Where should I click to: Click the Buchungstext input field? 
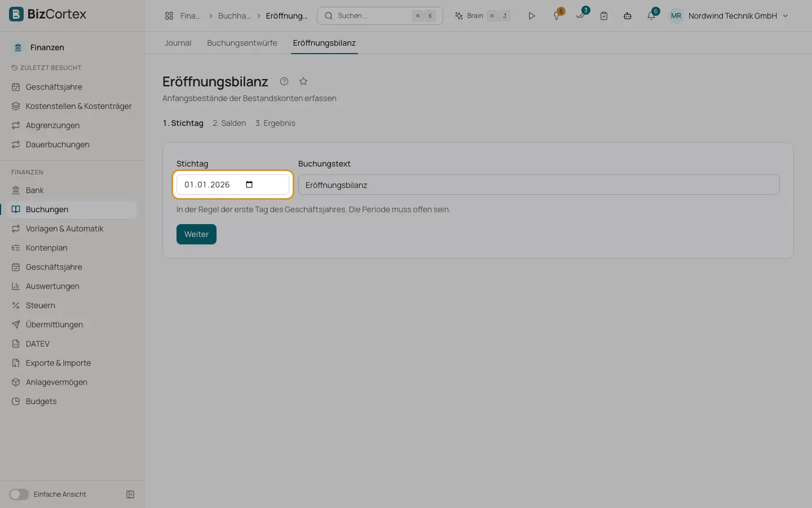pos(539,185)
